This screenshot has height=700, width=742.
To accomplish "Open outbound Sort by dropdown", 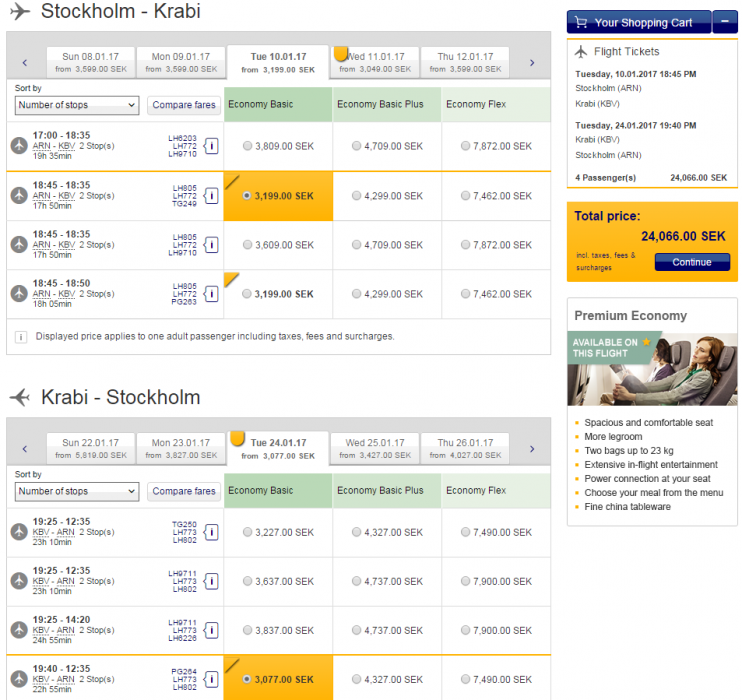I will (77, 105).
